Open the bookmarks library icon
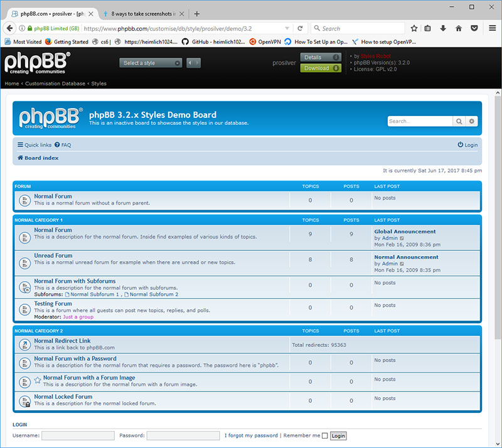Viewport: 502px width, 448px height. (x=428, y=28)
